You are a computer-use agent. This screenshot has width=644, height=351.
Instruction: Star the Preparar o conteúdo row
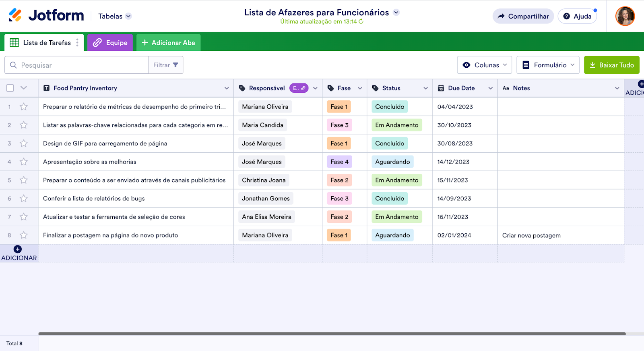pyautogui.click(x=24, y=180)
